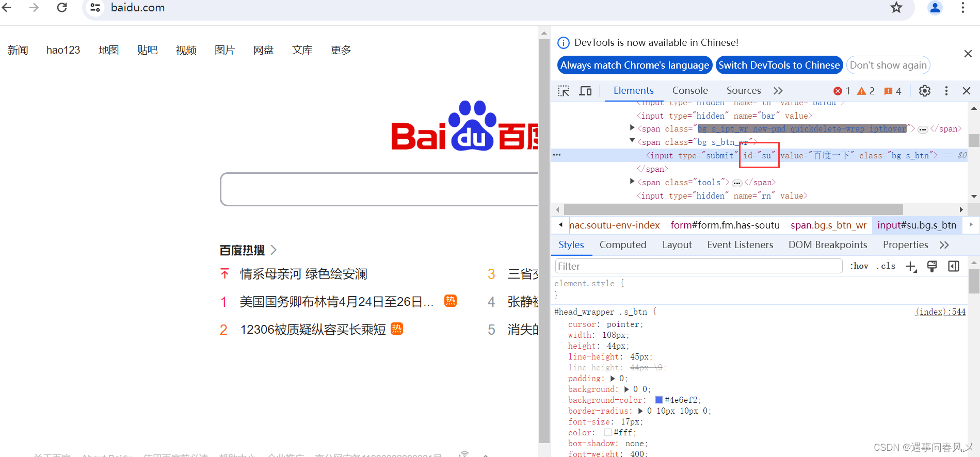Toggle the computed styles sidebar icon
Screen dimensions: 980x457
(954, 266)
